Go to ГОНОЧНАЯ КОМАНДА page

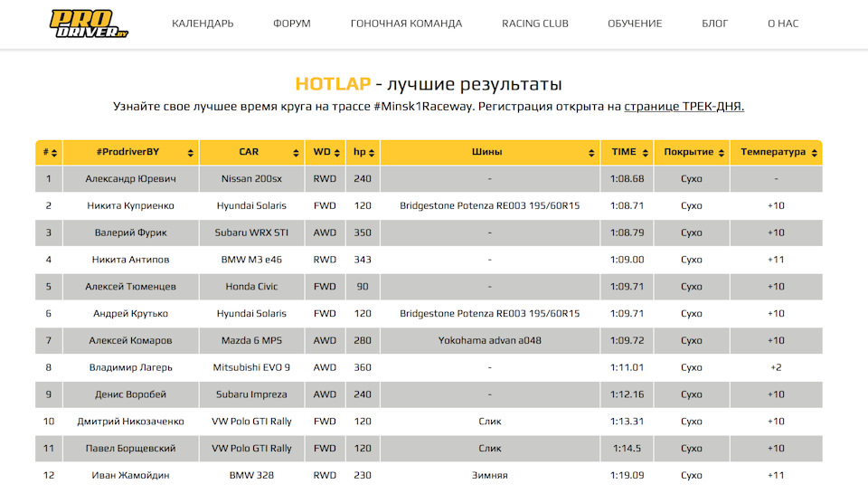tap(406, 24)
